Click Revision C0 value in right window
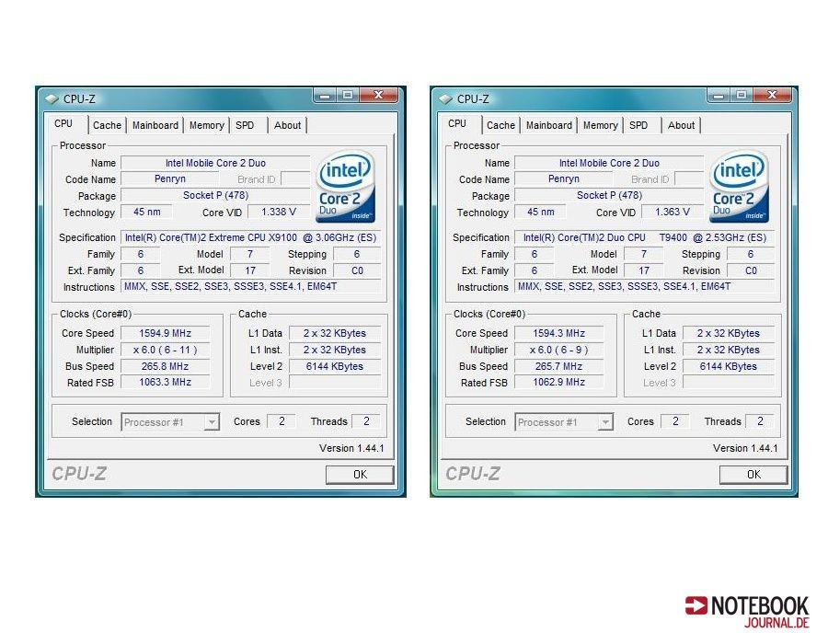Viewport: 828px width, 644px height. pos(751,270)
